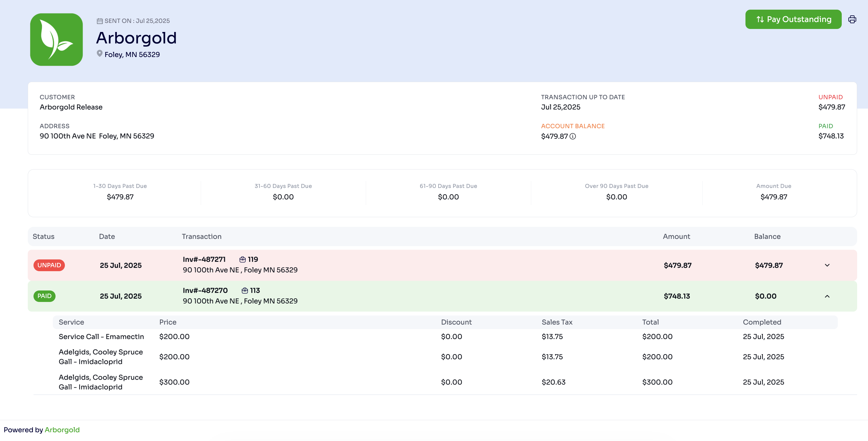Click the paid invoice balance $0.00
868x441 pixels.
pos(766,296)
